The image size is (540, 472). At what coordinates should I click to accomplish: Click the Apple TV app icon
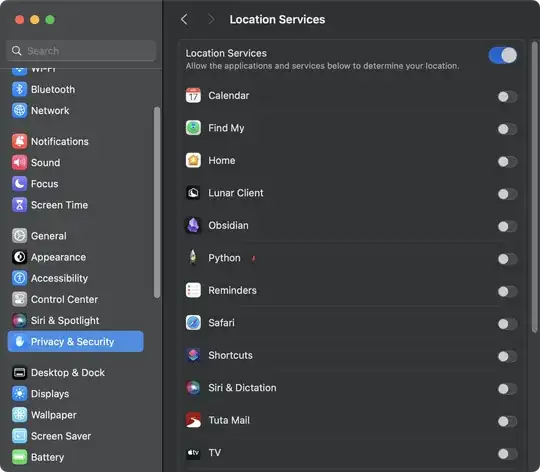click(x=193, y=453)
